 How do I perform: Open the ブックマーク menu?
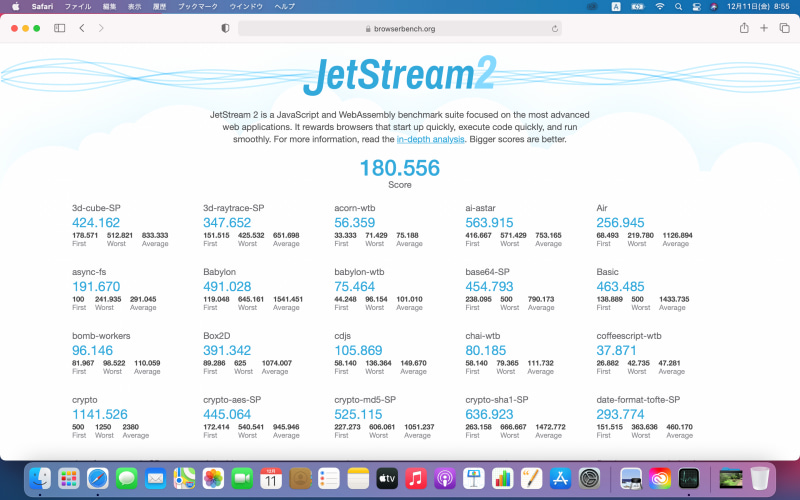click(197, 7)
